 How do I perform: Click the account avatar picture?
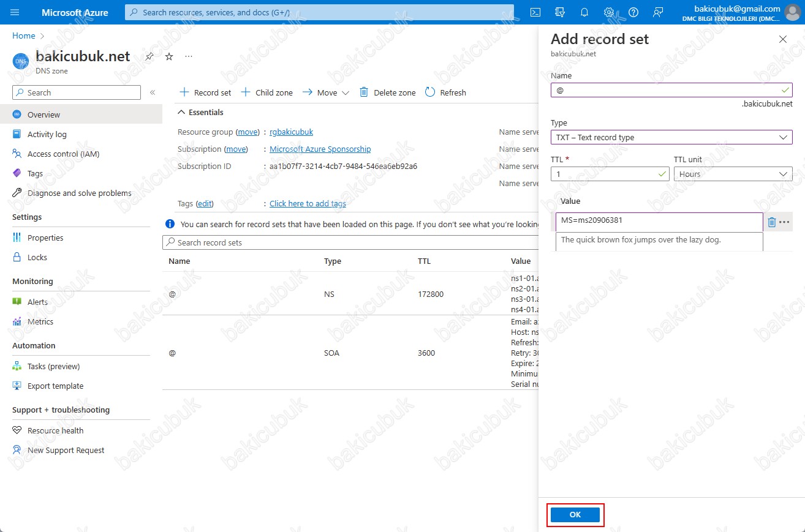(792, 13)
